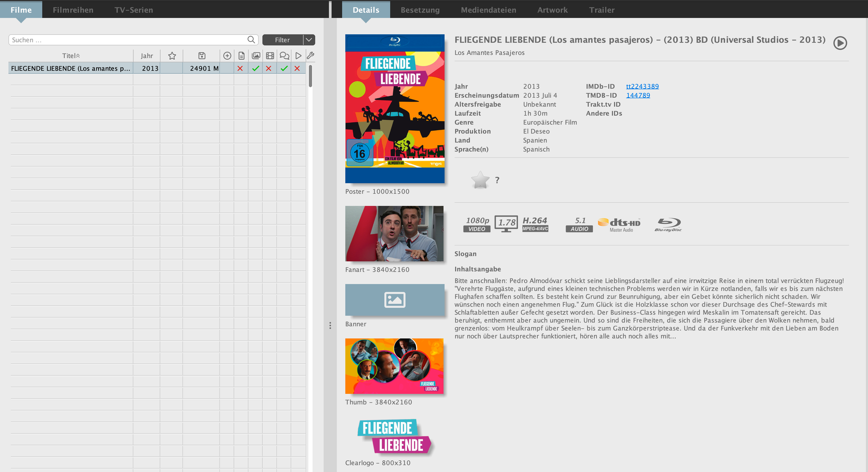Open the TV-Serien tab

133,9
